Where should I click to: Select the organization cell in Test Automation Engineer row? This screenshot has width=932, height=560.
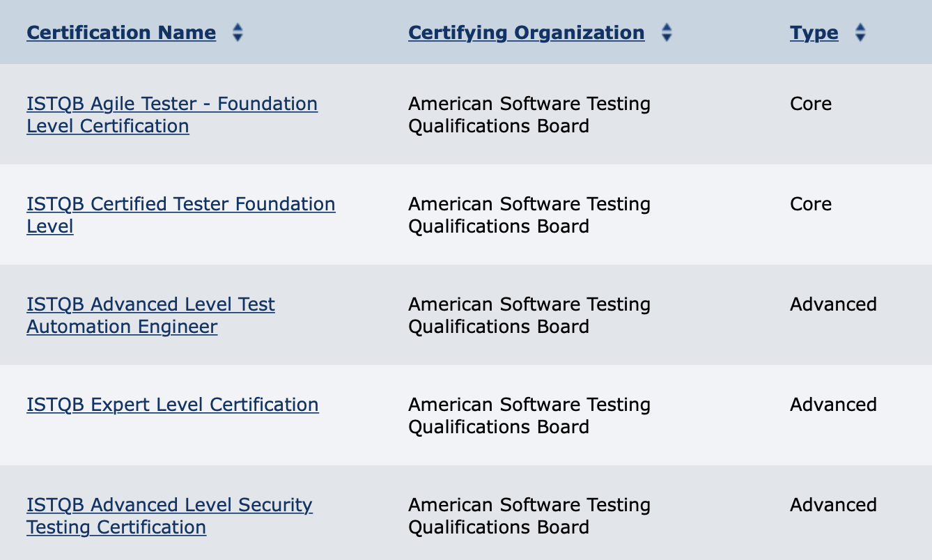pyautogui.click(x=529, y=316)
